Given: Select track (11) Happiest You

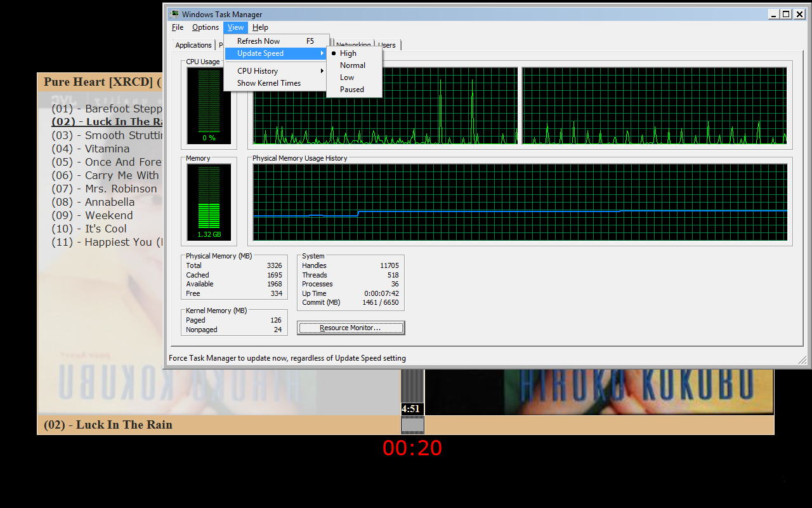Looking at the screenshot, I should [107, 242].
